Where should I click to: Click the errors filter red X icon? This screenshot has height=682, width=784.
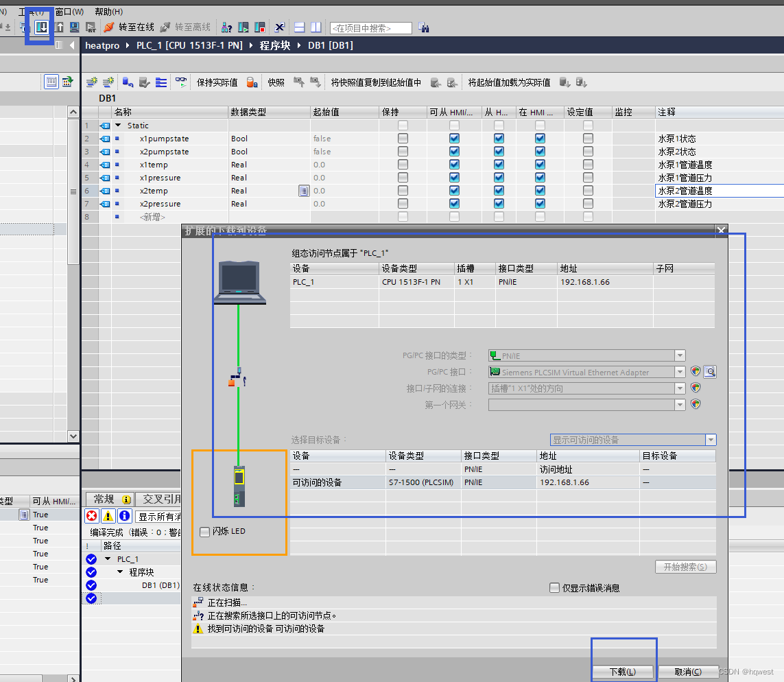92,516
